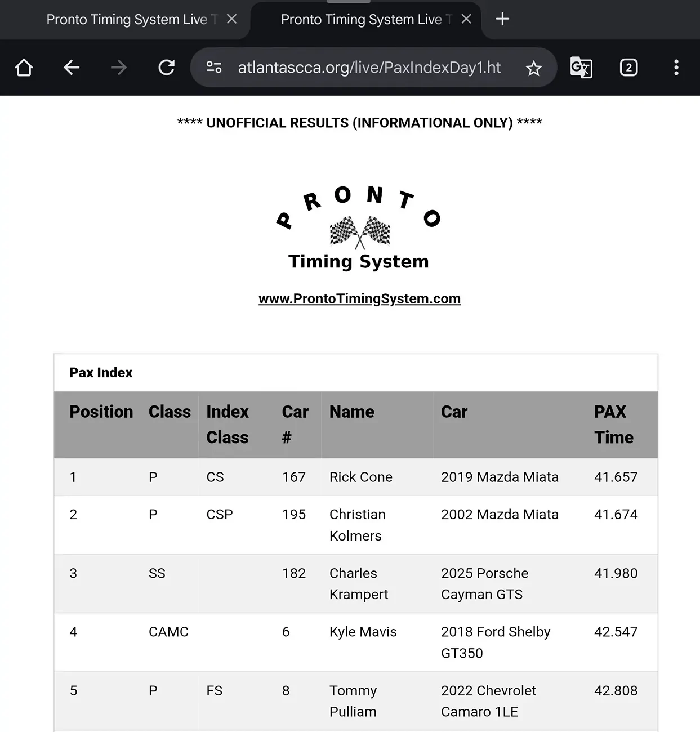Image resolution: width=700 pixels, height=732 pixels.
Task: Open the www.ProntoTimingSystem.com link
Action: click(x=359, y=298)
